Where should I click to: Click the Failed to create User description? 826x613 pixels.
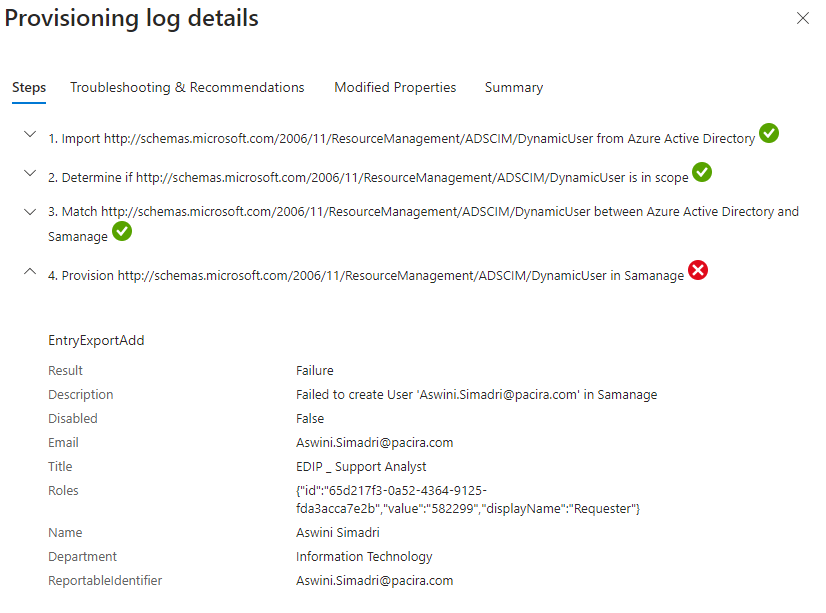pyautogui.click(x=476, y=395)
